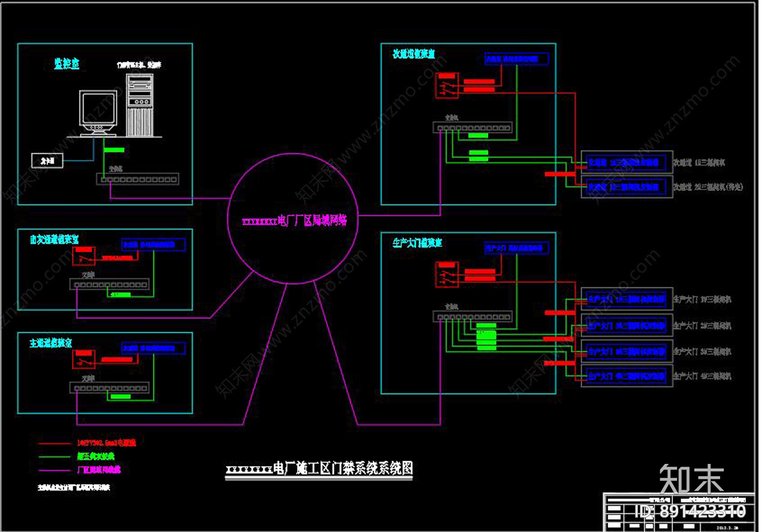Screen dimensions: 762x532
Task: Click the red power switch in 次通道值班室
Action: click(447, 86)
